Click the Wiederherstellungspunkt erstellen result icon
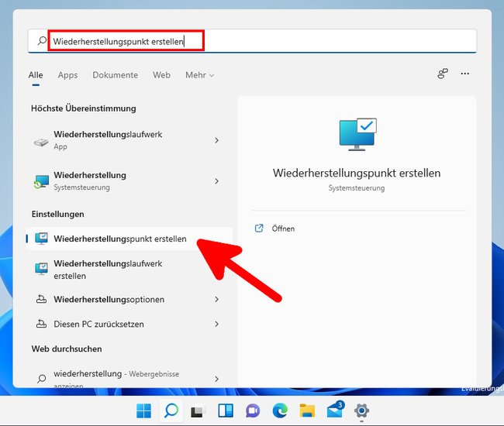 coord(41,239)
